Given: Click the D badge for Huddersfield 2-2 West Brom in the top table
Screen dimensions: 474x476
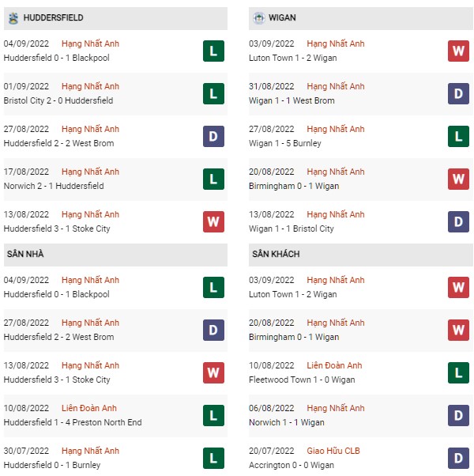Looking at the screenshot, I should [213, 136].
